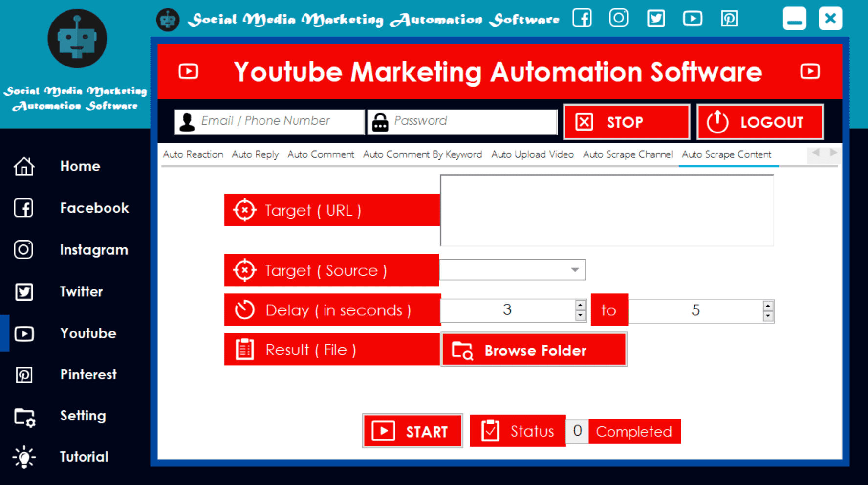Click the Facebook icon in the sidebar
Screen dimensions: 868x485
coord(23,208)
